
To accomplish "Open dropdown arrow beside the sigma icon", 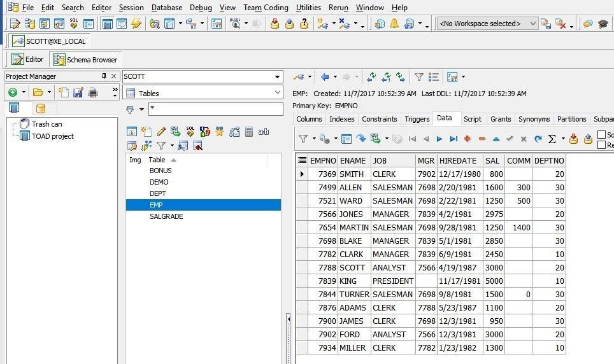I will pos(563,139).
